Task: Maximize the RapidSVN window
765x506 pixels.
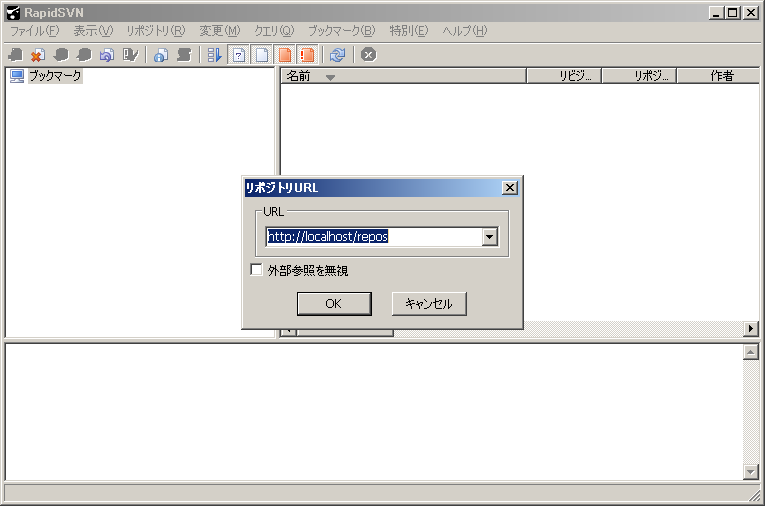Action: point(732,13)
